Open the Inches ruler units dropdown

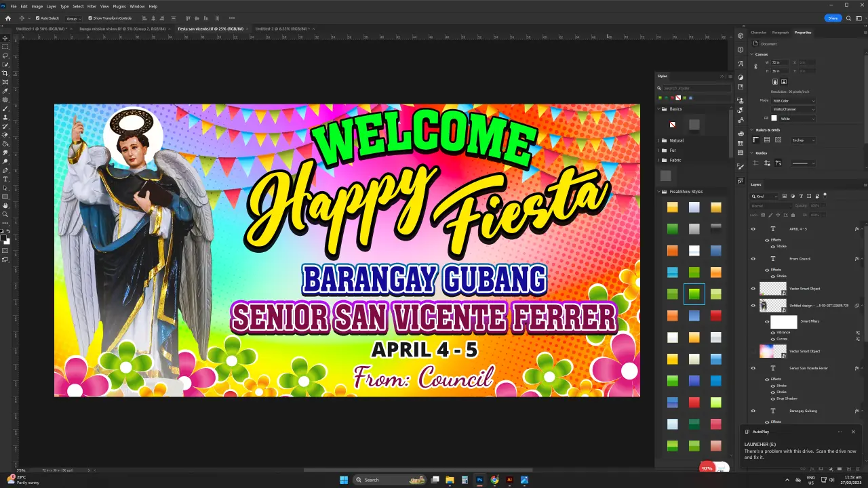804,140
